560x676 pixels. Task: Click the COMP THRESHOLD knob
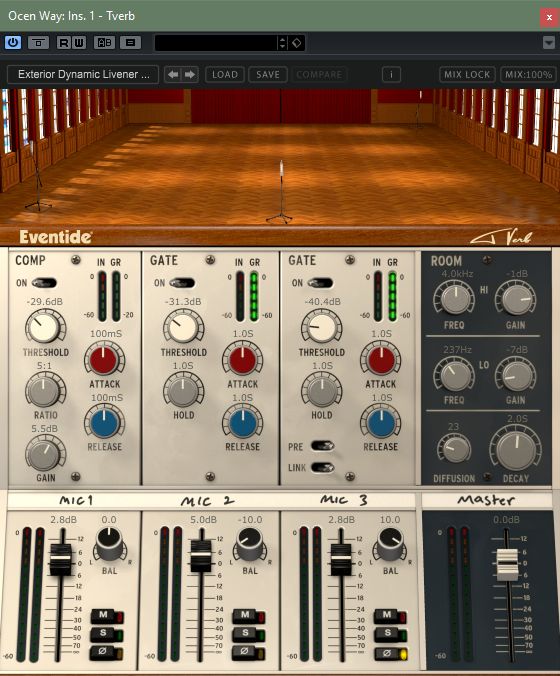[x=45, y=328]
